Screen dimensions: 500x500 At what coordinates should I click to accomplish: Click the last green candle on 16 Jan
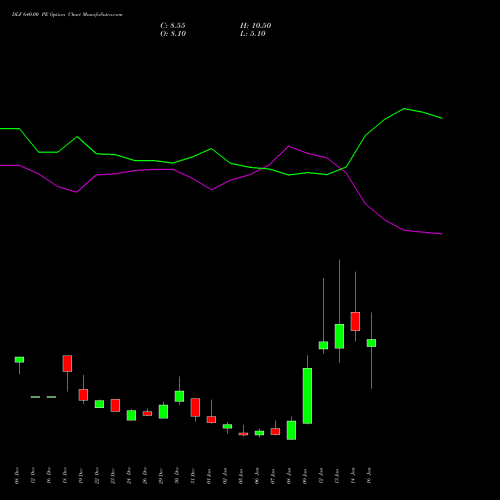pos(371,343)
